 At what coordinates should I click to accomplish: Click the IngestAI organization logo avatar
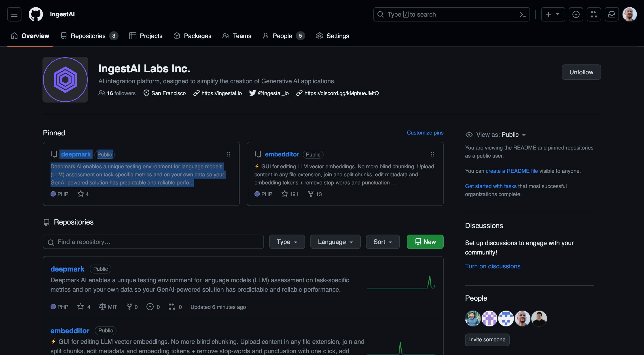tap(65, 79)
